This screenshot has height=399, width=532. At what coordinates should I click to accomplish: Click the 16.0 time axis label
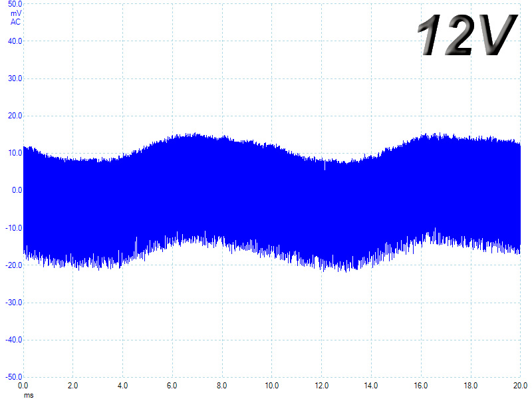click(x=421, y=386)
